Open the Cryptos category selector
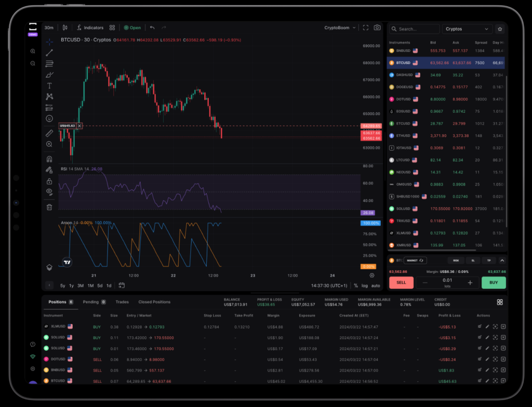Image resolution: width=532 pixels, height=407 pixels. click(466, 29)
